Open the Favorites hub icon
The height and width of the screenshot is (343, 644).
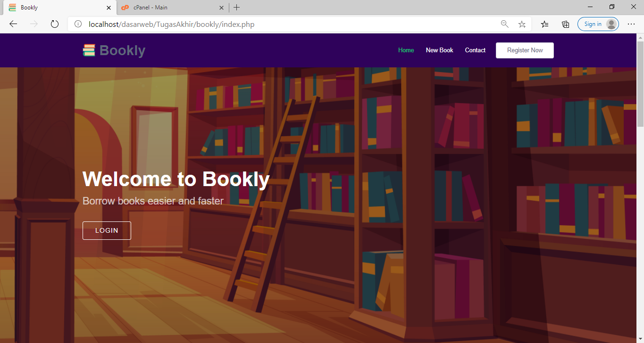pos(544,24)
